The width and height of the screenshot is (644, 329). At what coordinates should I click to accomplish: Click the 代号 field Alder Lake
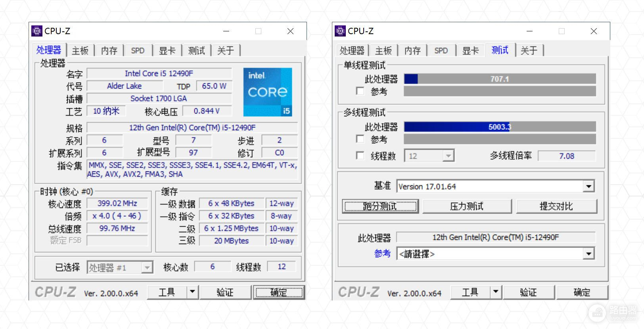125,86
